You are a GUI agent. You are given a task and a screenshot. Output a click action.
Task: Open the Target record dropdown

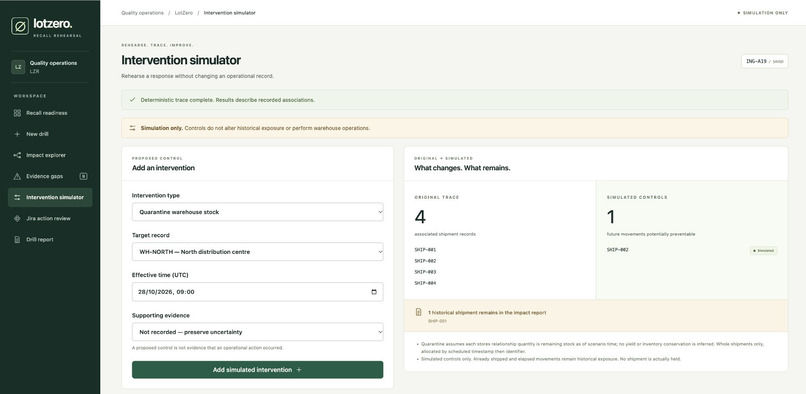click(x=258, y=252)
